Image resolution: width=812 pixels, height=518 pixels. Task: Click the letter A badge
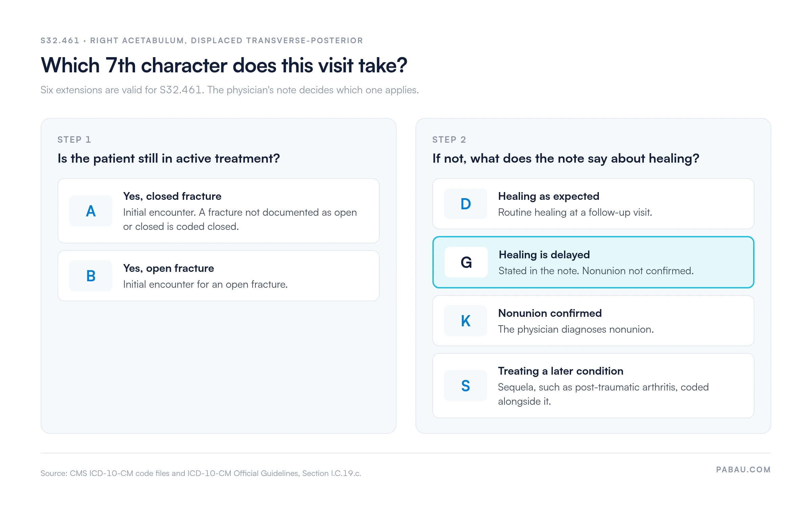91,211
